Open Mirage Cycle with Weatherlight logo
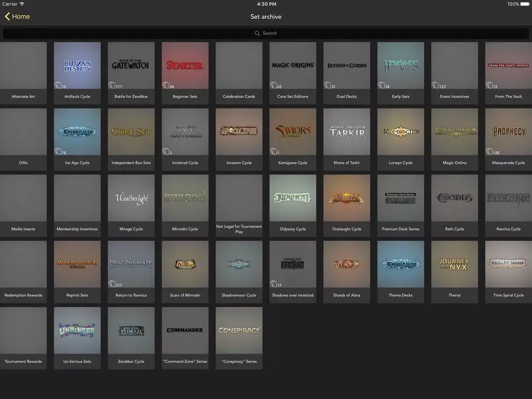The height and width of the screenshot is (399, 532). pos(131,206)
